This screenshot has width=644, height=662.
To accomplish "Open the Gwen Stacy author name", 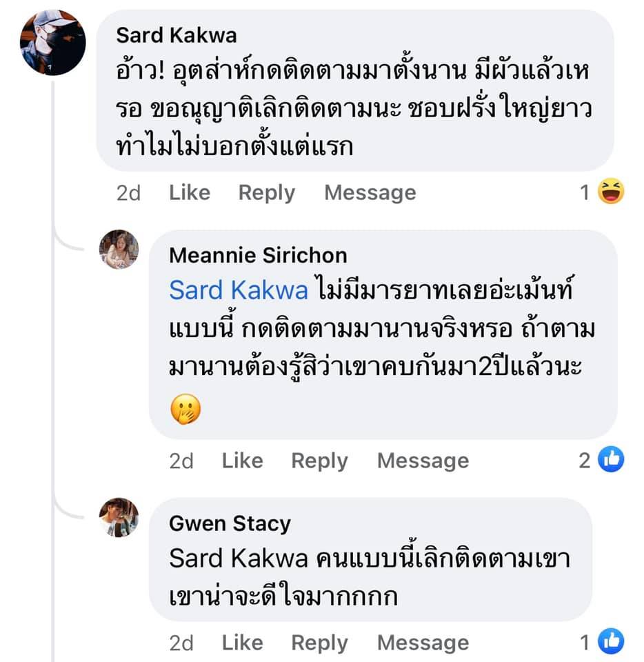I will (230, 524).
